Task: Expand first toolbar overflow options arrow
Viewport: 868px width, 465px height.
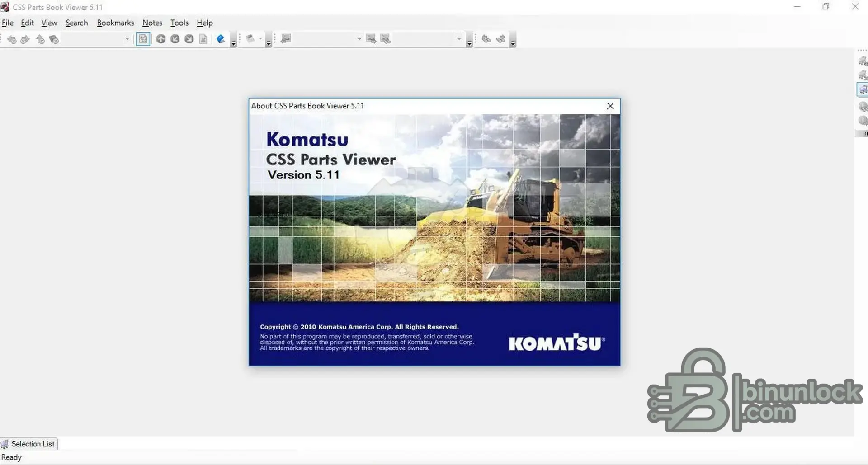Action: [233, 41]
